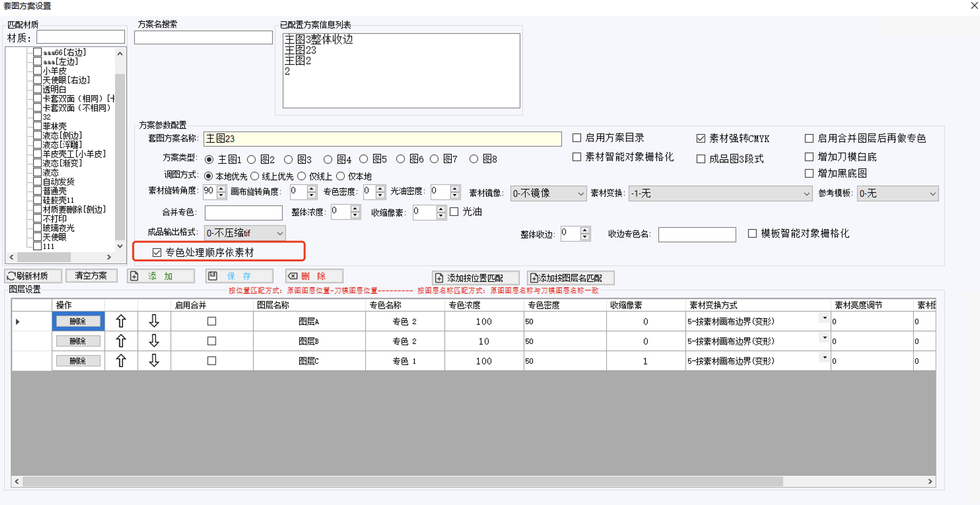Click 添加按位置匹配 icon button
The height and width of the screenshot is (505, 980).
(475, 278)
